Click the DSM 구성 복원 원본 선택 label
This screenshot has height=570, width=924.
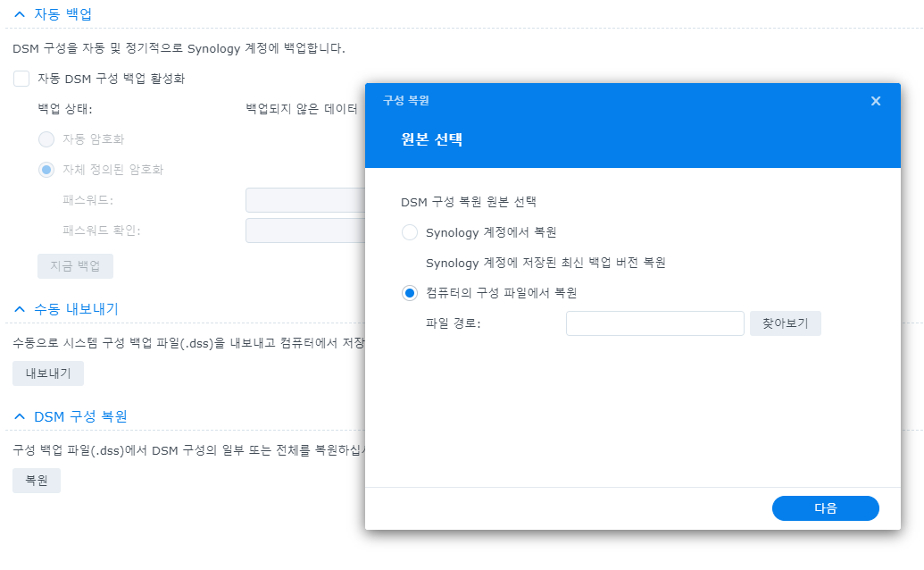(x=469, y=202)
